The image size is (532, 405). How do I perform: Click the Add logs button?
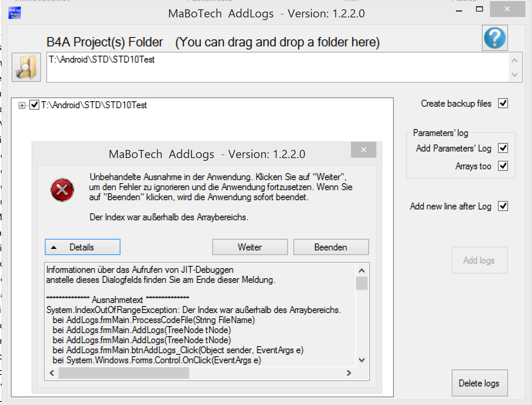coord(479,260)
